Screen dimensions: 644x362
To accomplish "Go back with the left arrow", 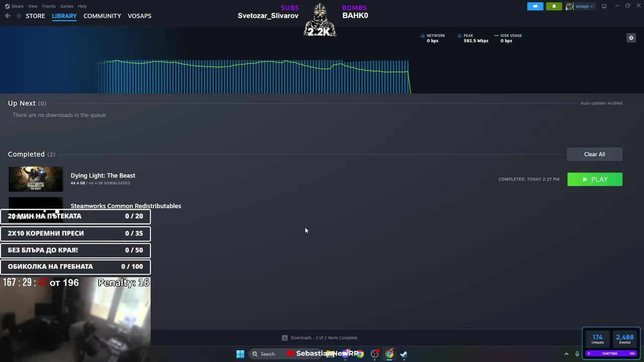I will [8, 16].
